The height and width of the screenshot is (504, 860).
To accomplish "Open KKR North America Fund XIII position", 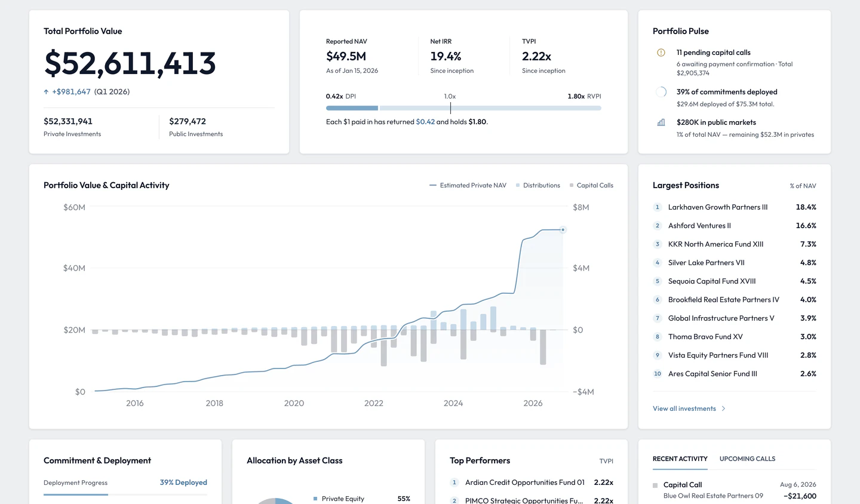I will click(x=735, y=244).
